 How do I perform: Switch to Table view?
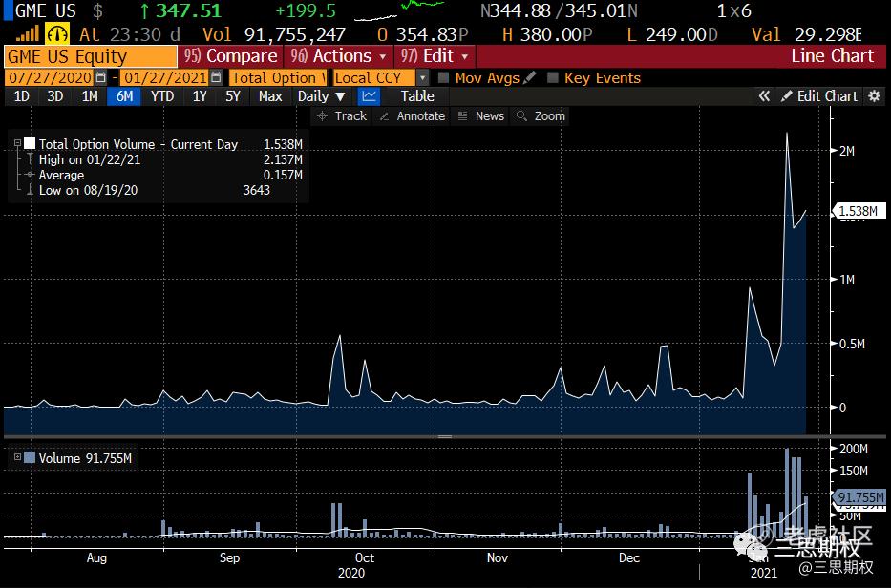coord(417,96)
